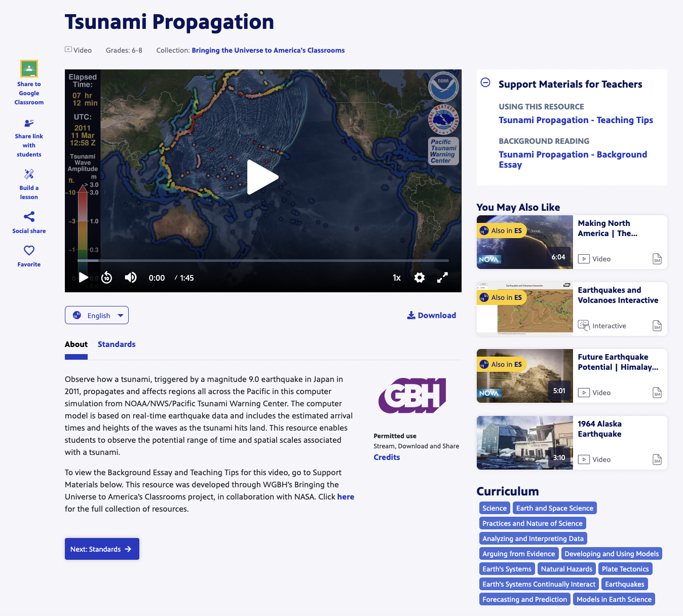Rewind the video 10 seconds
The width and height of the screenshot is (683, 616).
click(x=106, y=278)
